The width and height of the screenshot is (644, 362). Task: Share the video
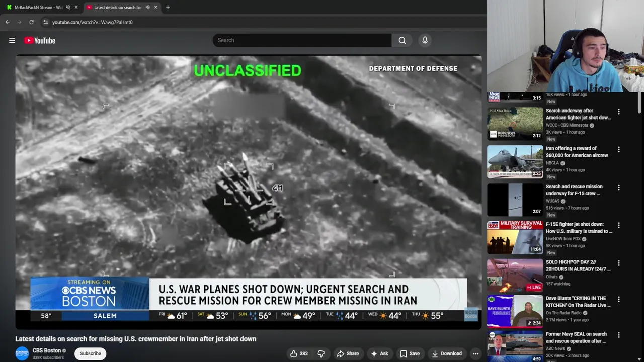point(348,353)
